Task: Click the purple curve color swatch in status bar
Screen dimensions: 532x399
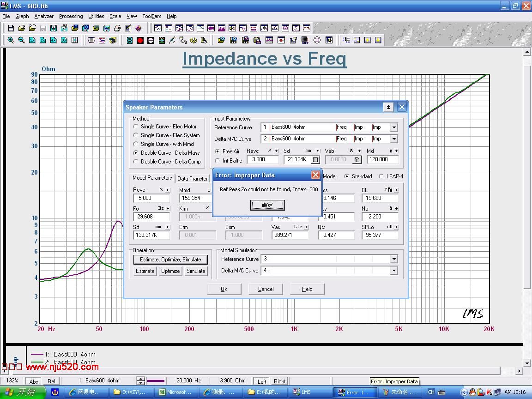Action: click(156, 381)
